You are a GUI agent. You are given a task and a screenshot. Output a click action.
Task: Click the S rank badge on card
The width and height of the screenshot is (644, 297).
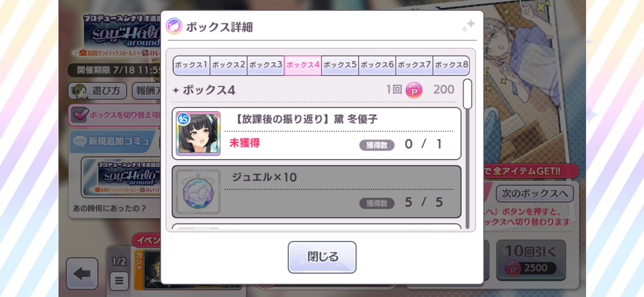point(184,119)
